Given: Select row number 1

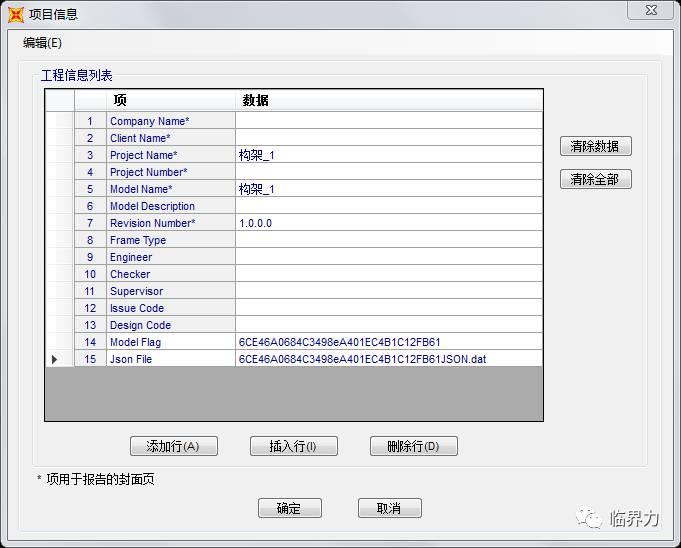Looking at the screenshot, I should tap(90, 121).
